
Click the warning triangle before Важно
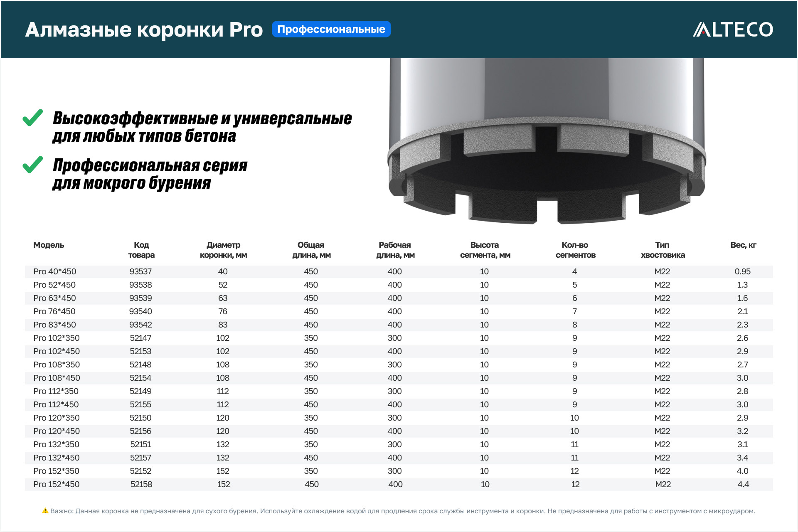coord(45,511)
